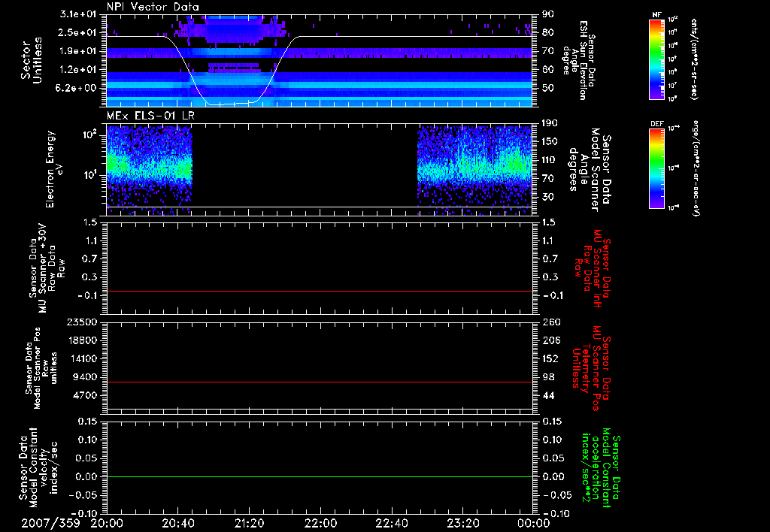The height and width of the screenshot is (532, 770).
Task: Click the 22:00 time axis label
Action: 320,523
